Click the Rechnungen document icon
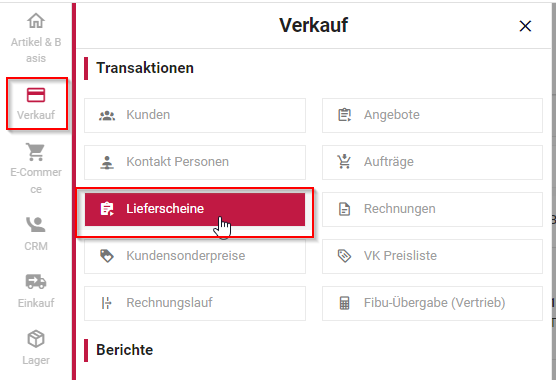Image resolution: width=556 pixels, height=380 pixels. pyautogui.click(x=344, y=209)
